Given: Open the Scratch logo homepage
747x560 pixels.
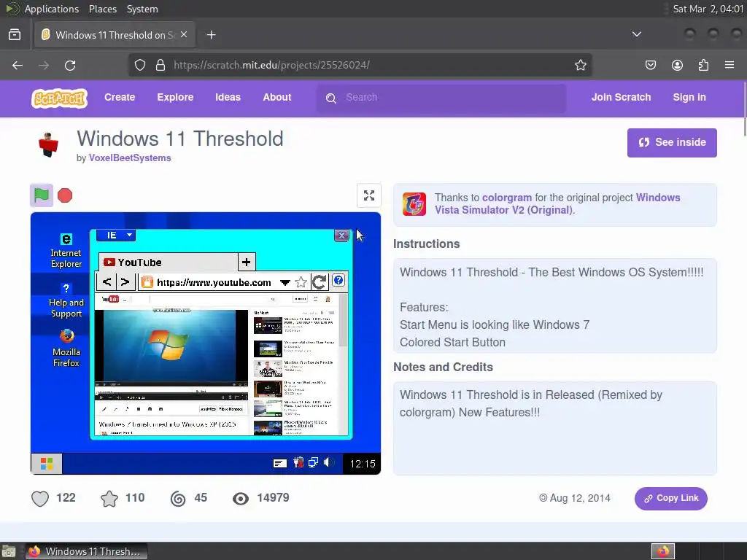Looking at the screenshot, I should [x=59, y=98].
